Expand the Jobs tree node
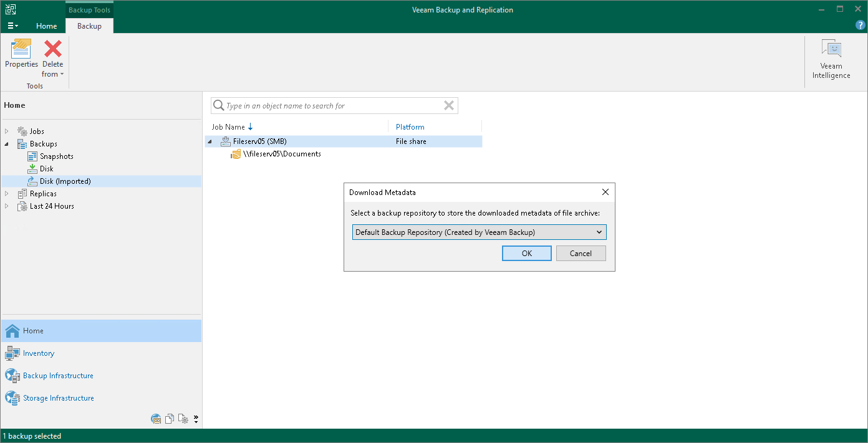Viewport: 868px width, 443px height. [7, 131]
